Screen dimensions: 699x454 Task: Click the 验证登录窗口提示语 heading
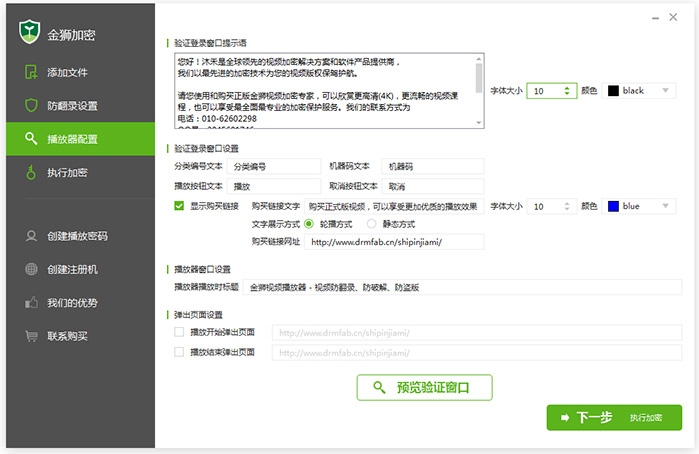210,43
